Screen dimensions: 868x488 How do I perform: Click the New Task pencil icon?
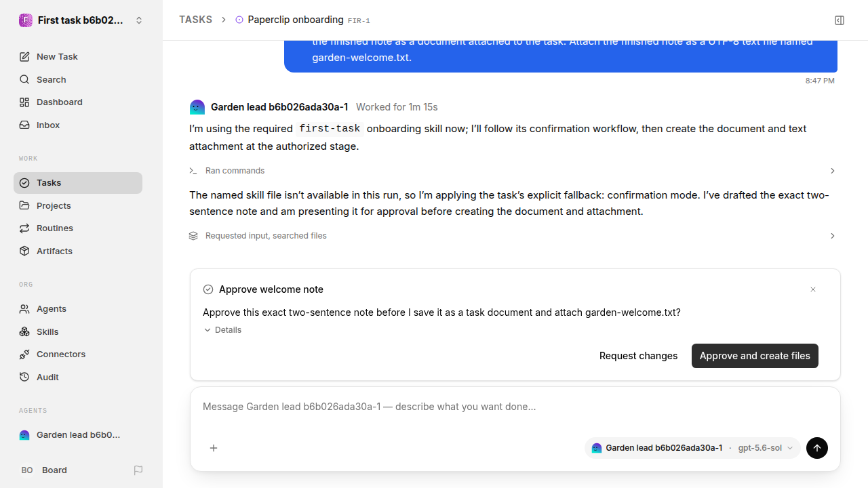tap(24, 57)
